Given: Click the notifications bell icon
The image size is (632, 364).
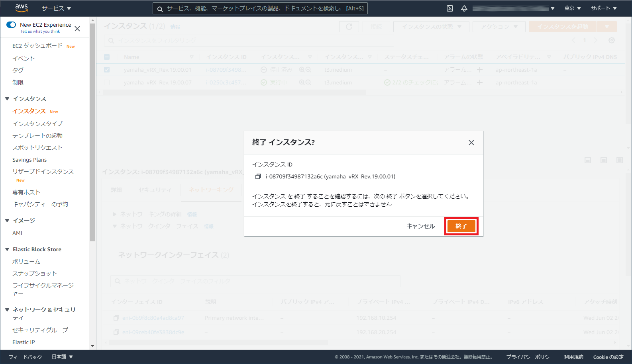Looking at the screenshot, I should 464,8.
